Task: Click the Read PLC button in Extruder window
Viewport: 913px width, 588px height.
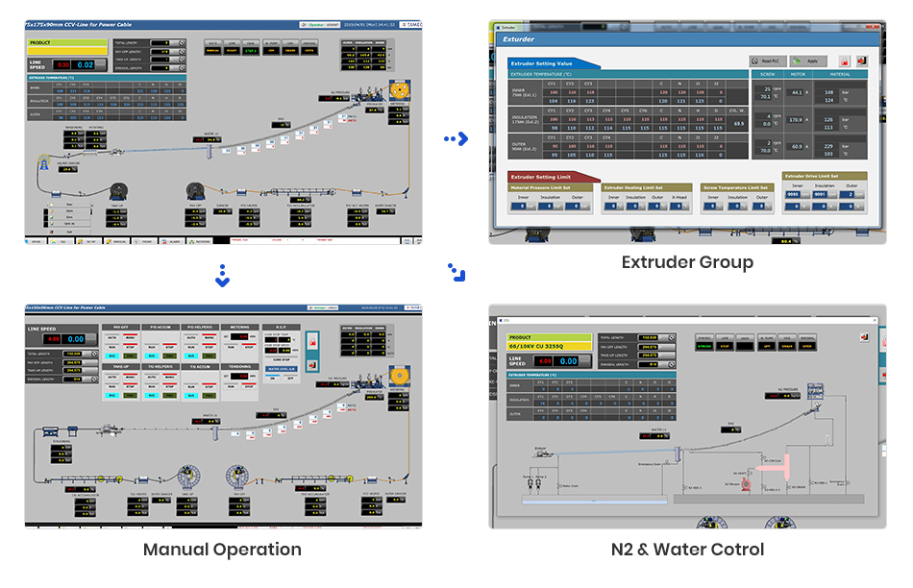Action: point(765,61)
